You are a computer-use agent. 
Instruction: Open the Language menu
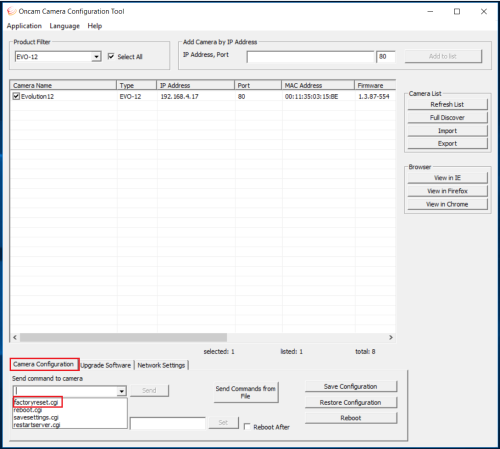tap(65, 26)
